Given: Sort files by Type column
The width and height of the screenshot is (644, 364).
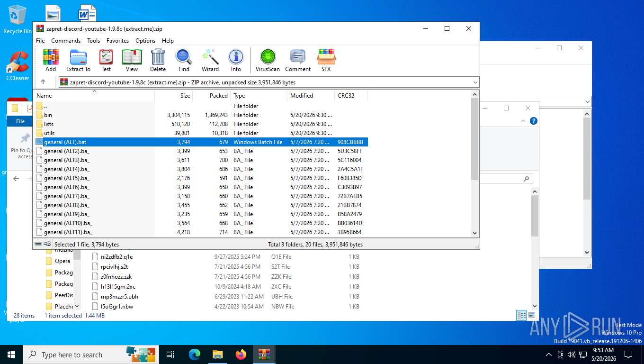Looking at the screenshot, I should click(x=259, y=95).
